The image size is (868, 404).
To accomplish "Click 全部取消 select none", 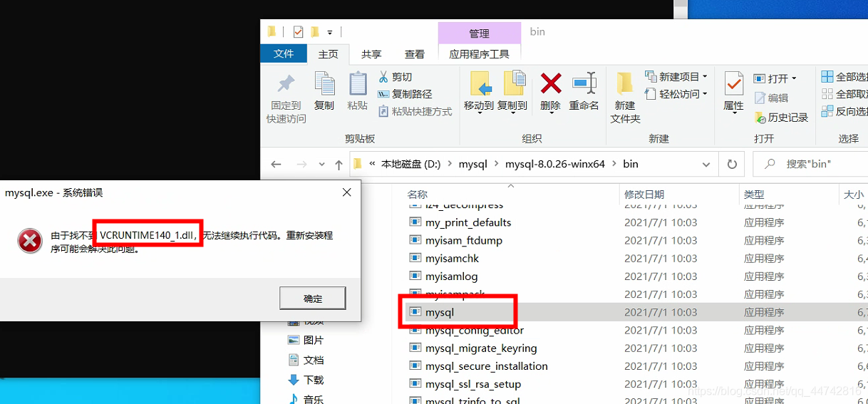I will click(x=844, y=94).
